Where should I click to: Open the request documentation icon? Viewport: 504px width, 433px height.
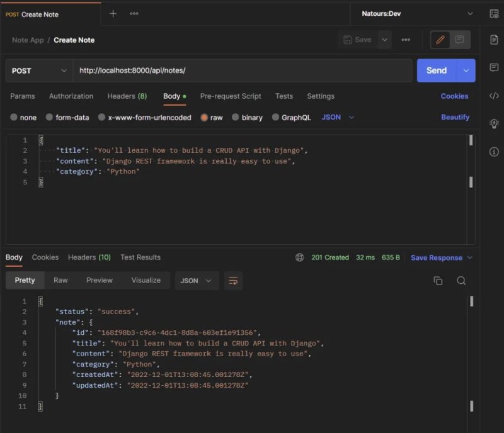click(495, 39)
